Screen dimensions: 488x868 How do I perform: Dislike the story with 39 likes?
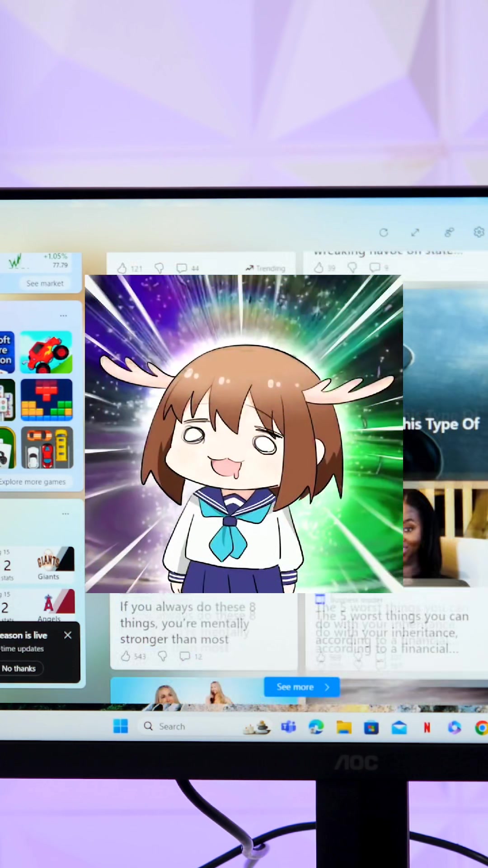(352, 268)
